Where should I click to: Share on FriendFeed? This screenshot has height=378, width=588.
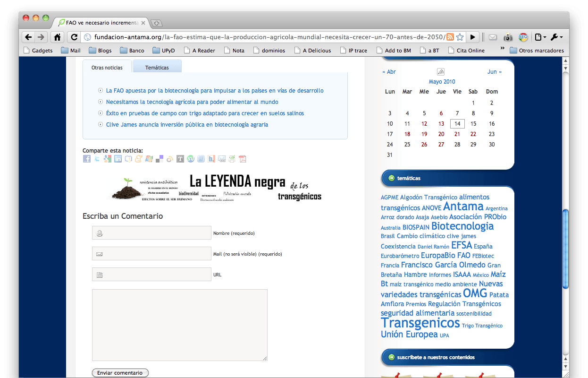click(x=201, y=159)
